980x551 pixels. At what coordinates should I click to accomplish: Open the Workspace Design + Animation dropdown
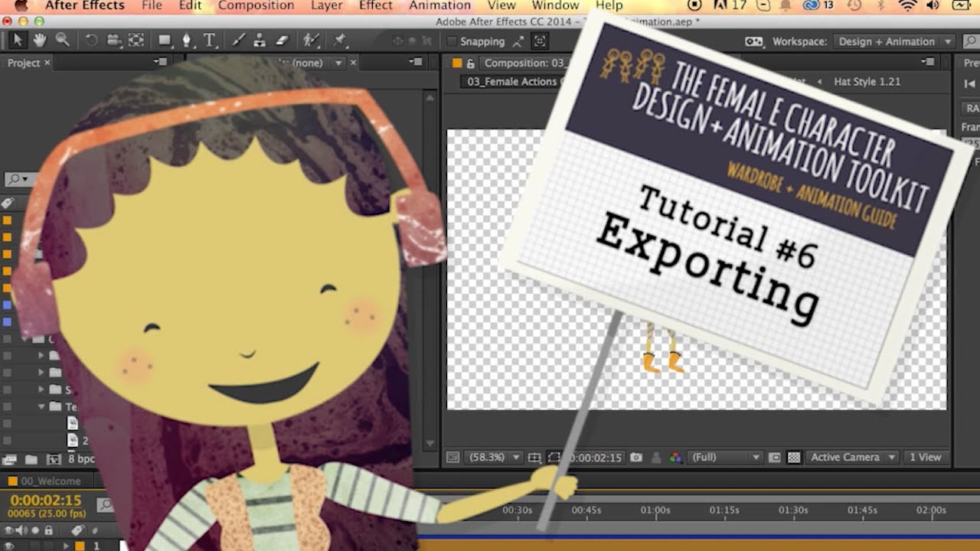894,41
